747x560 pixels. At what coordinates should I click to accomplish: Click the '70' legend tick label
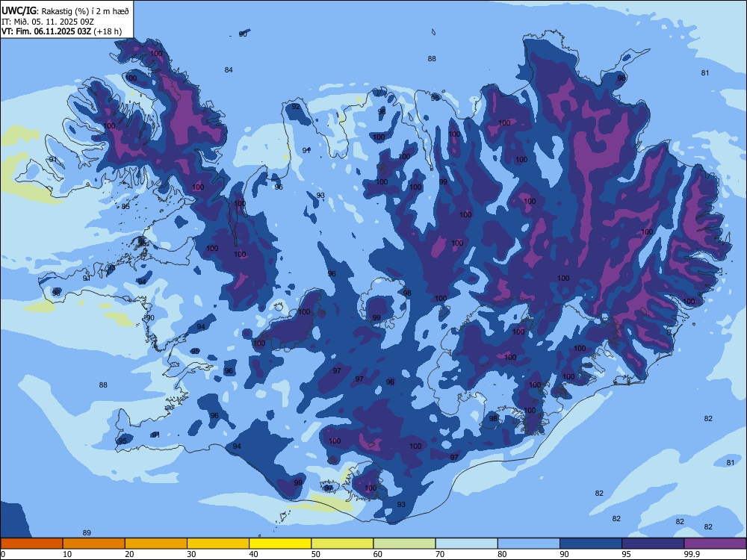[x=440, y=554]
